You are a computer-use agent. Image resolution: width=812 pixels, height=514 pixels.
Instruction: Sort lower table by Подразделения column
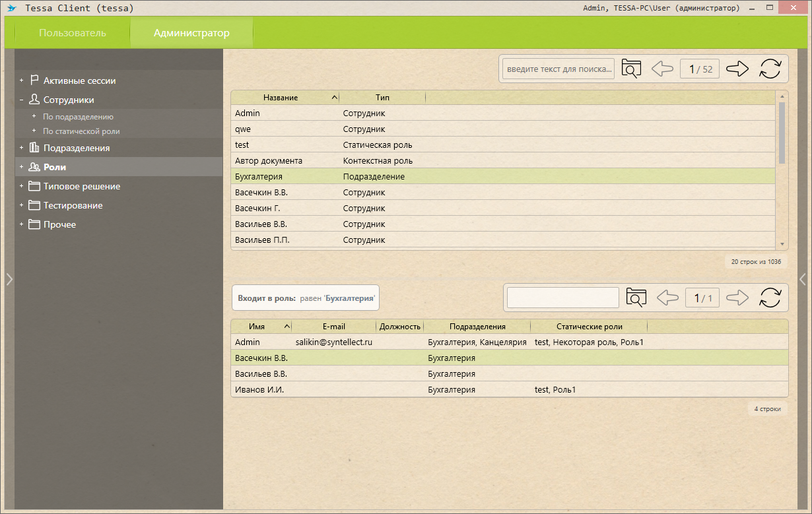[x=477, y=327]
